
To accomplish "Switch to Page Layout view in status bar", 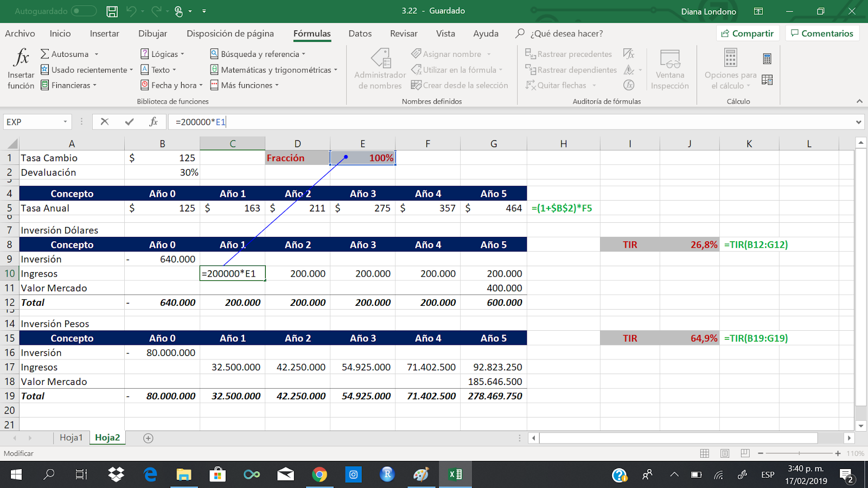I will click(x=724, y=453).
